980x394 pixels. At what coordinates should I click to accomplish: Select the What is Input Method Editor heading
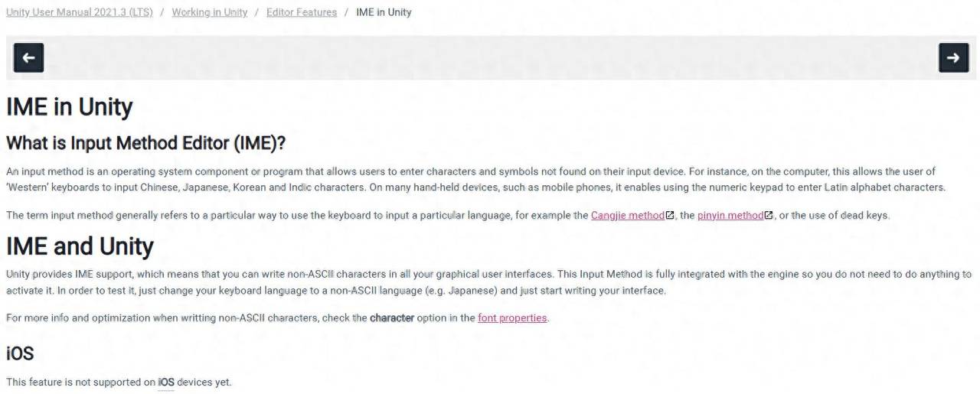click(x=145, y=143)
